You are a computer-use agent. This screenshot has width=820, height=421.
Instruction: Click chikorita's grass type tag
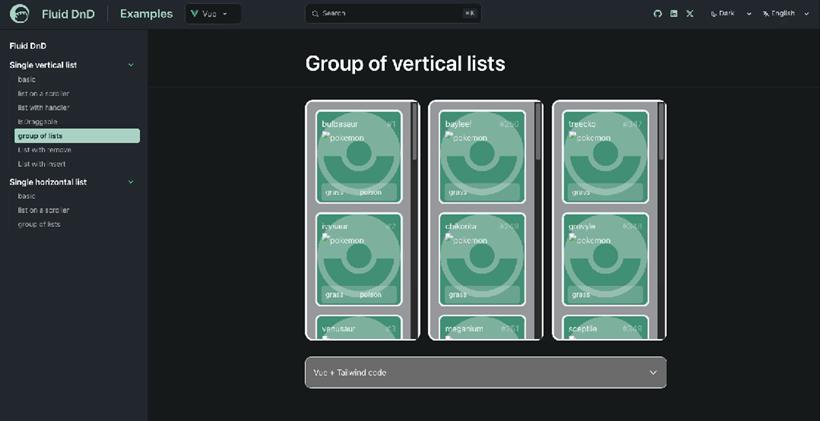point(458,295)
